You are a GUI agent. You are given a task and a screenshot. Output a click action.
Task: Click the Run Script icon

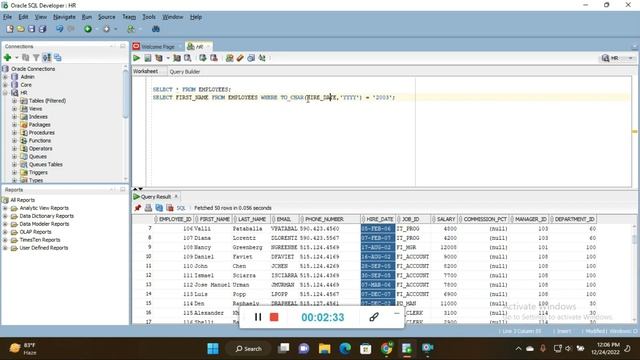(x=148, y=58)
